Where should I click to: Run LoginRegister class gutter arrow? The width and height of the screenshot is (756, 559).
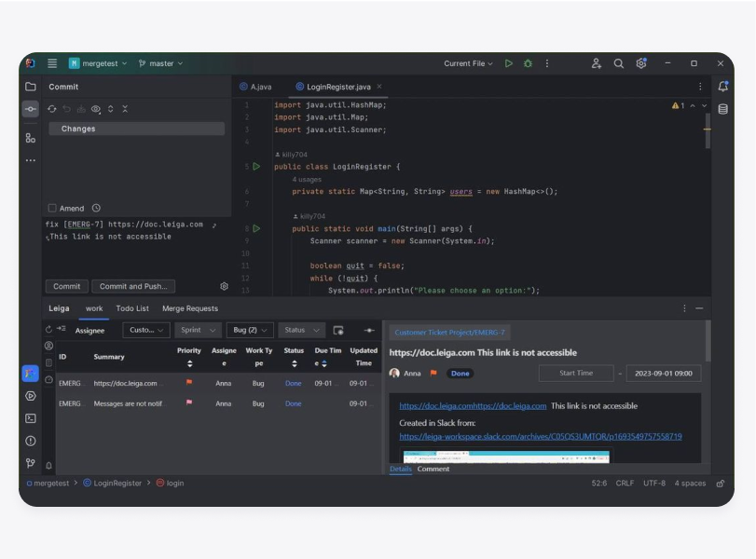pos(256,166)
